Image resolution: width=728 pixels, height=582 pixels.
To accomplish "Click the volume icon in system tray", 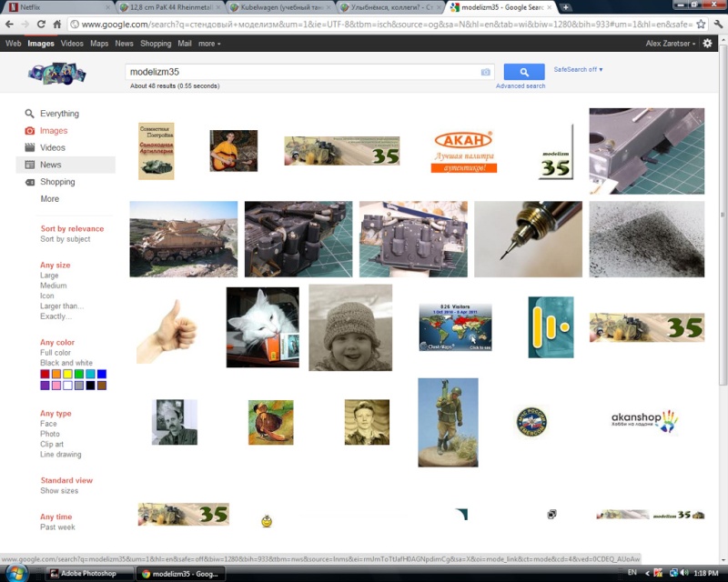I will [x=684, y=573].
